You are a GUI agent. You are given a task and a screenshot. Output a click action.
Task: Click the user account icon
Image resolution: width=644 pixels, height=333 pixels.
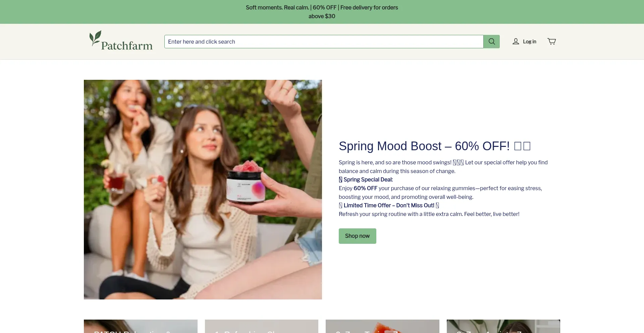pos(516,42)
